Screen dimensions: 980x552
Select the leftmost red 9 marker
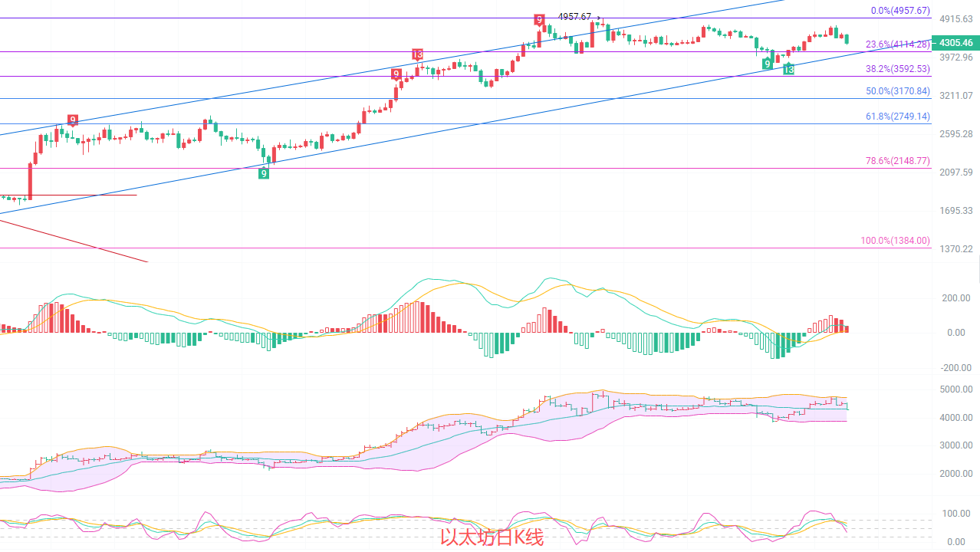click(x=73, y=120)
